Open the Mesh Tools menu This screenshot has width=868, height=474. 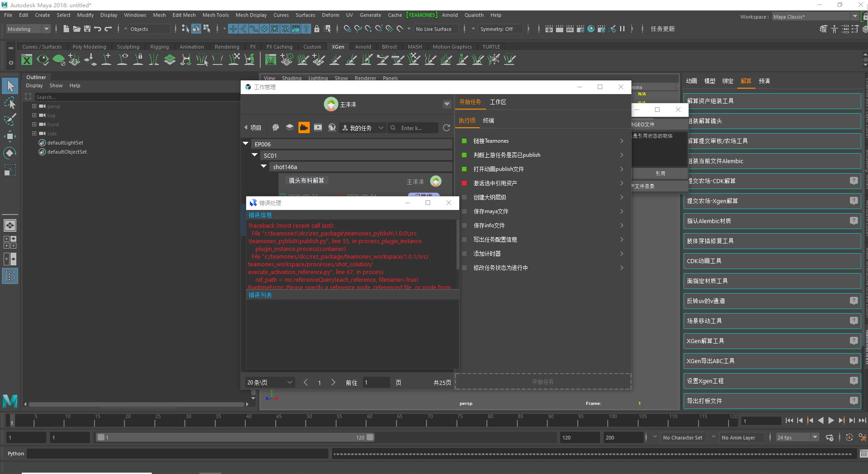pos(215,15)
